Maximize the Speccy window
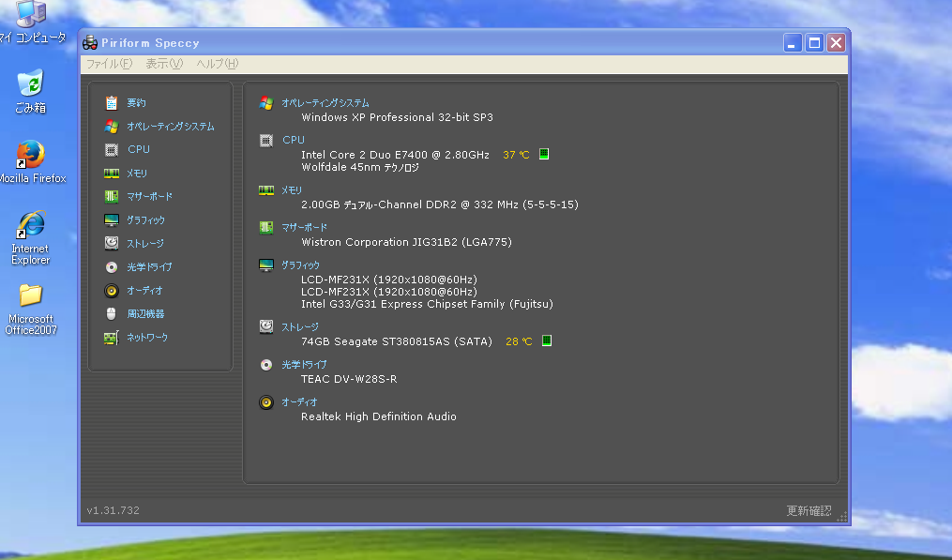The width and height of the screenshot is (952, 560). pos(814,42)
